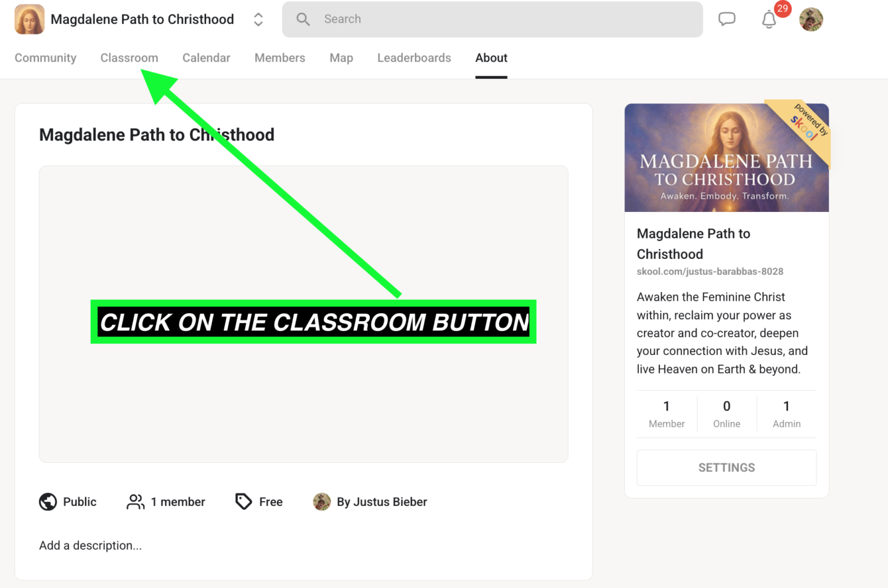Click the 'powered by skool' ribbon
The width and height of the screenshot is (888, 588).
[x=805, y=126]
